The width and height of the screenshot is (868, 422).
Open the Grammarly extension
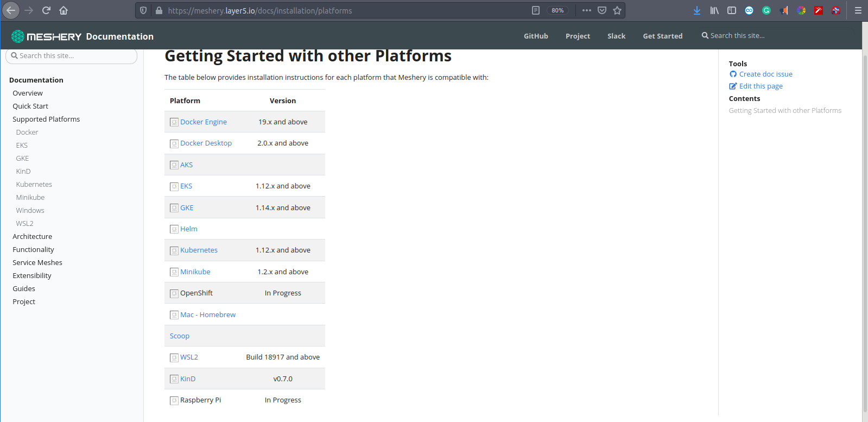coord(766,10)
